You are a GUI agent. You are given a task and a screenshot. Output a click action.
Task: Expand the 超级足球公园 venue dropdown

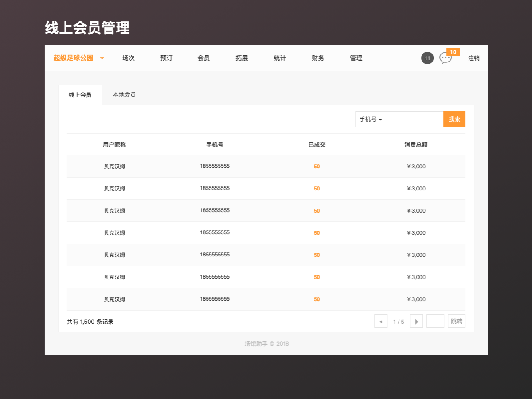point(79,58)
